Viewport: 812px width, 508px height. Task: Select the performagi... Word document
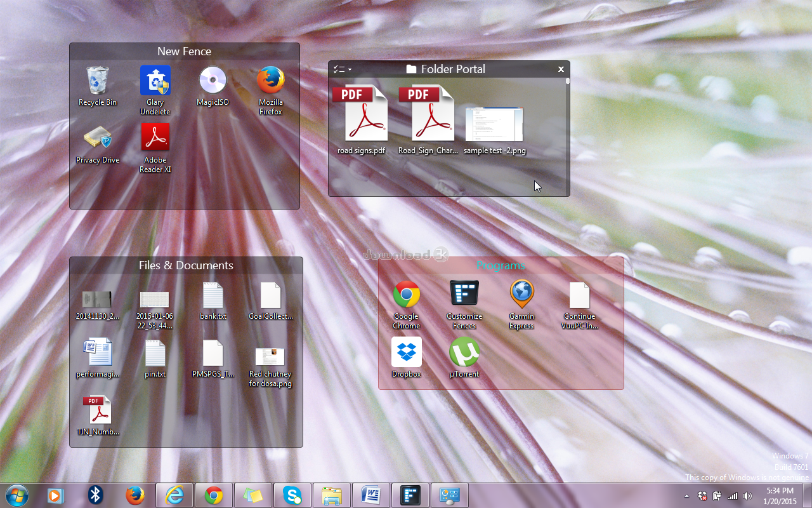click(x=97, y=358)
